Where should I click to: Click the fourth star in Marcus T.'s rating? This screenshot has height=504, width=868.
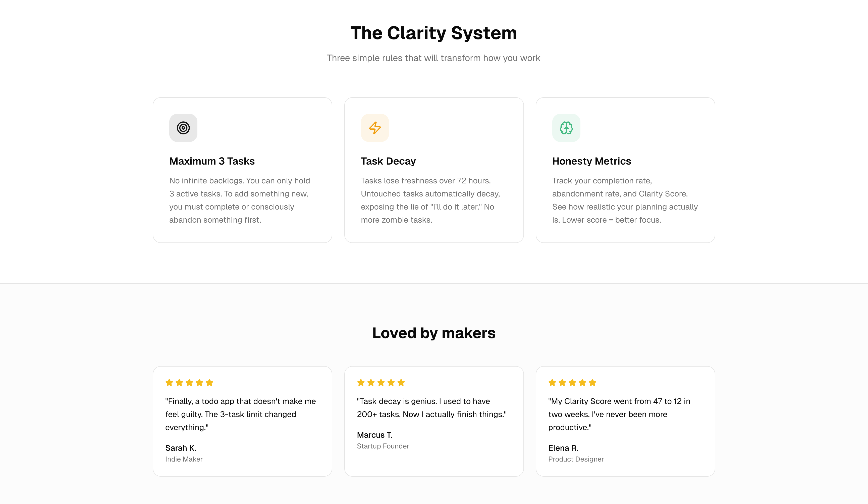(391, 382)
